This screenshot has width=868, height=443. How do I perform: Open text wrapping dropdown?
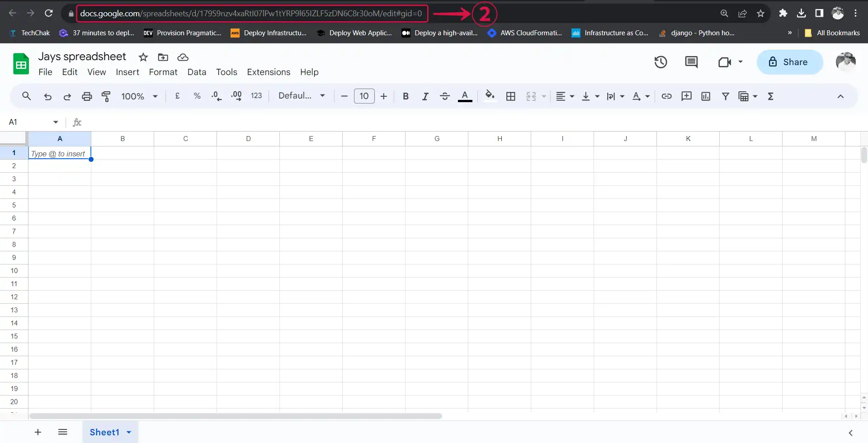tap(615, 96)
